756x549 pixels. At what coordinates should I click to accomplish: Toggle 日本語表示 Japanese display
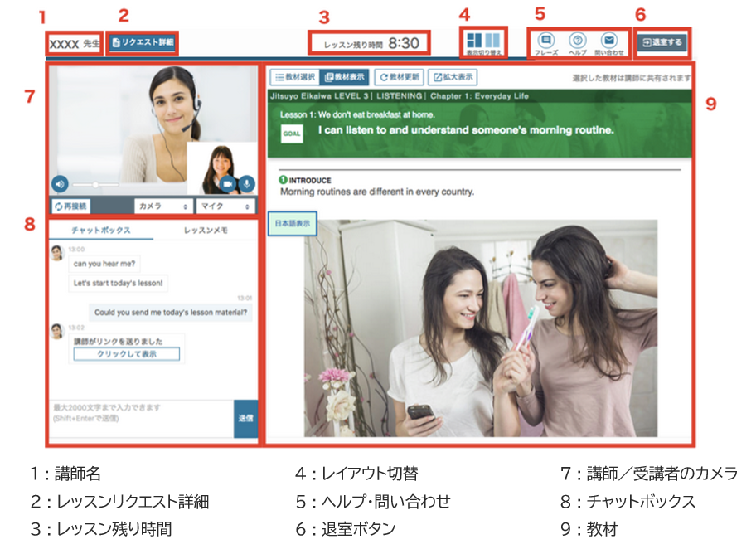[x=293, y=223]
